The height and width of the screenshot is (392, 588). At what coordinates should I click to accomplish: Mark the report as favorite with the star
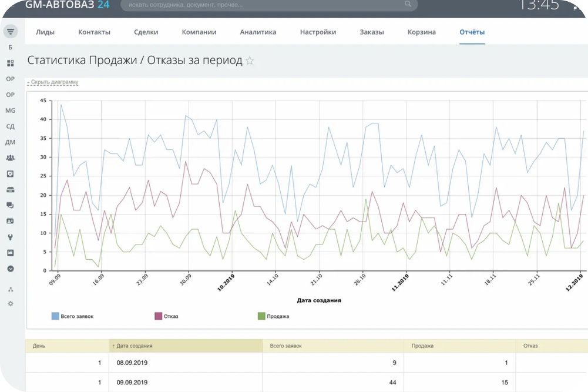[x=250, y=61]
